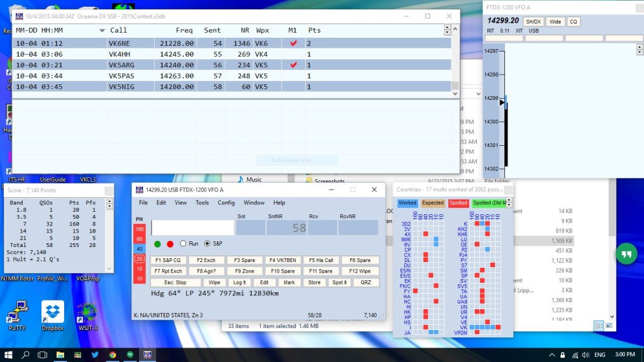Open the PuTTY desktop shortcut
The image size is (644, 362).
click(x=17, y=315)
